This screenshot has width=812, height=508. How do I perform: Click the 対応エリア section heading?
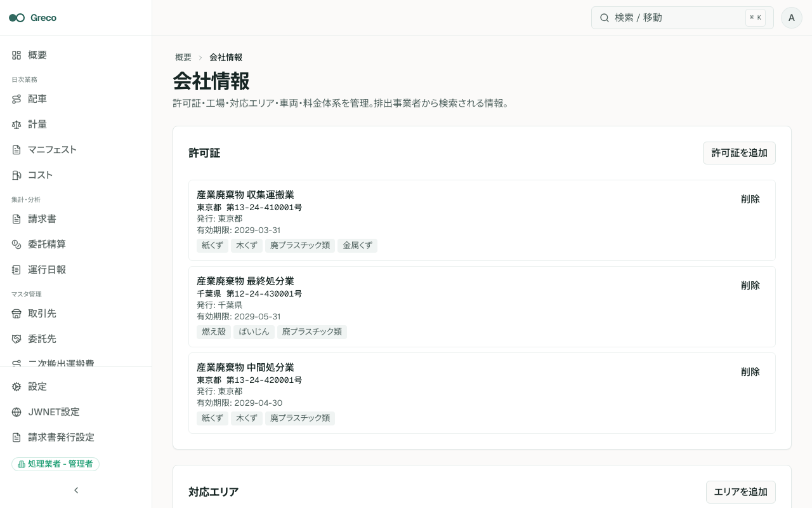click(x=214, y=492)
